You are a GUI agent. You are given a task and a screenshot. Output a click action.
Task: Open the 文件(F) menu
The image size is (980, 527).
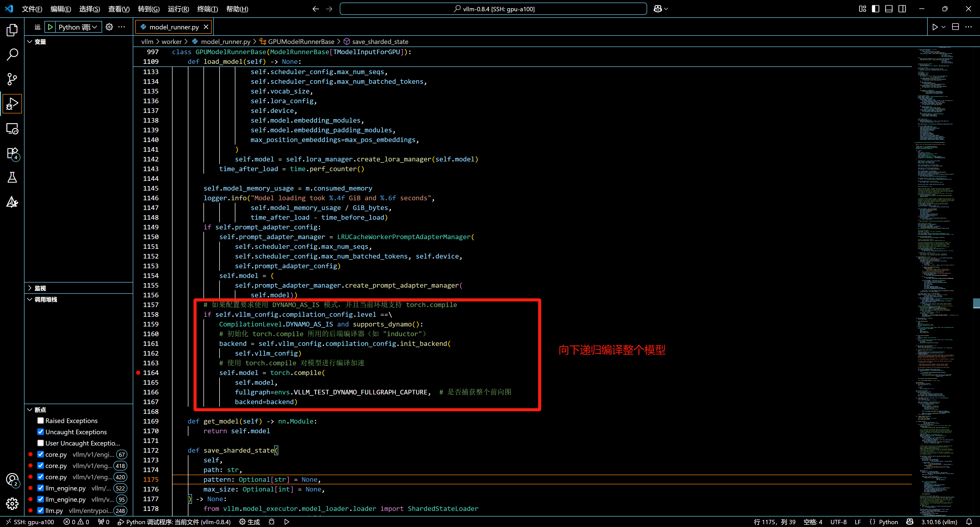(32, 9)
